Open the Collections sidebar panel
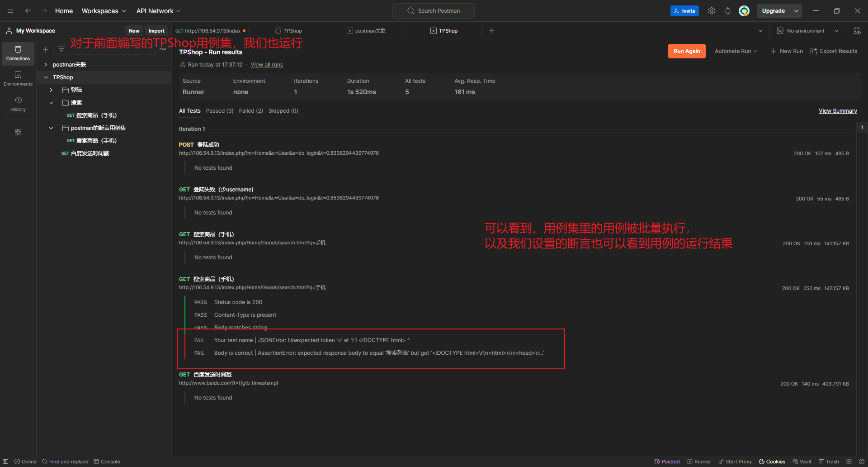This screenshot has width=868, height=467. pos(18,53)
